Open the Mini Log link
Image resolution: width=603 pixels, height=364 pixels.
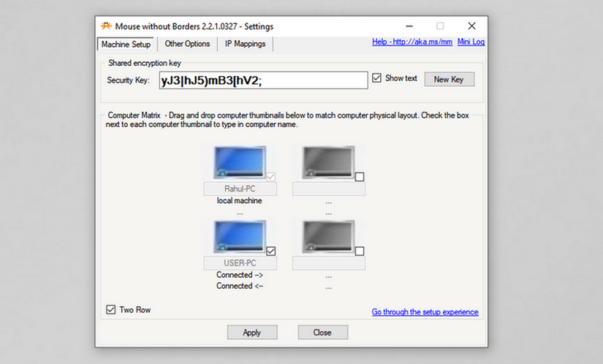click(471, 42)
